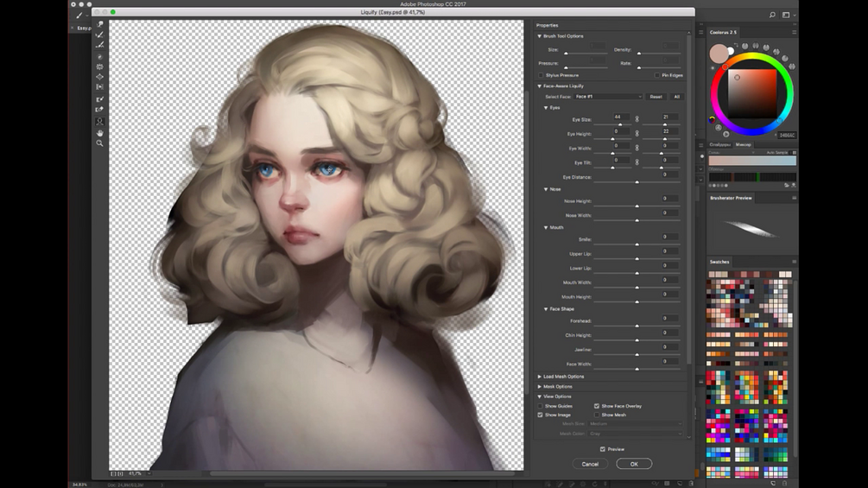Open the Mesh Size dropdown
This screenshot has width=868, height=488.
[x=635, y=424]
